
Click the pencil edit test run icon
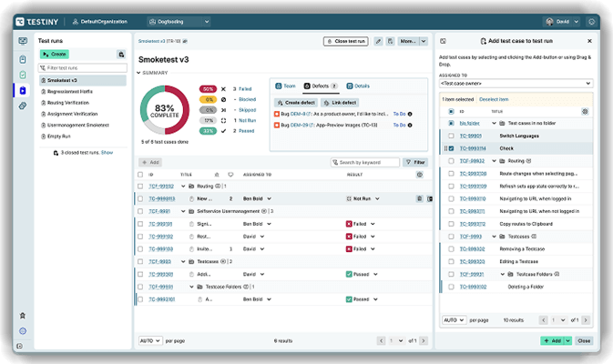coord(379,41)
